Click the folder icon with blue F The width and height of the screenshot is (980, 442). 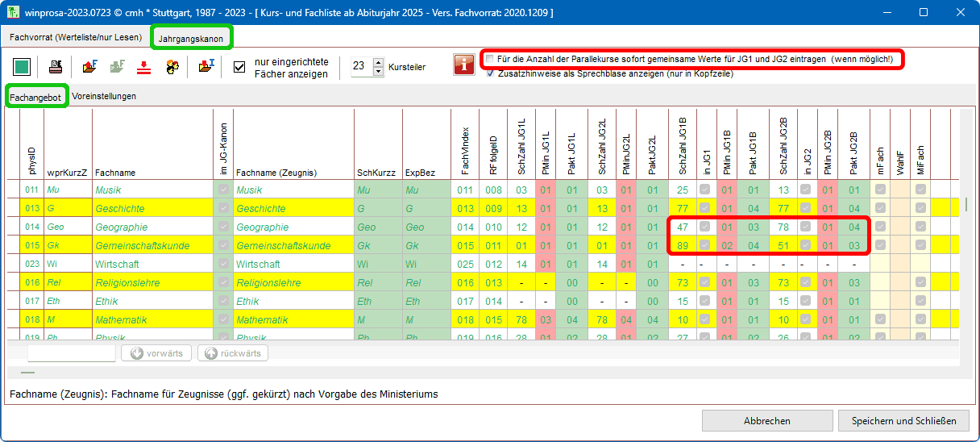tap(89, 66)
